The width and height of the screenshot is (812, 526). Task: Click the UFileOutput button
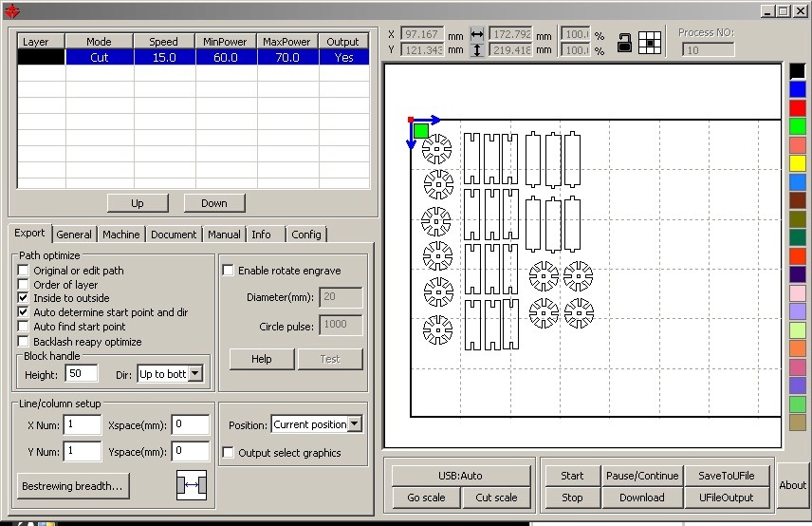[726, 498]
